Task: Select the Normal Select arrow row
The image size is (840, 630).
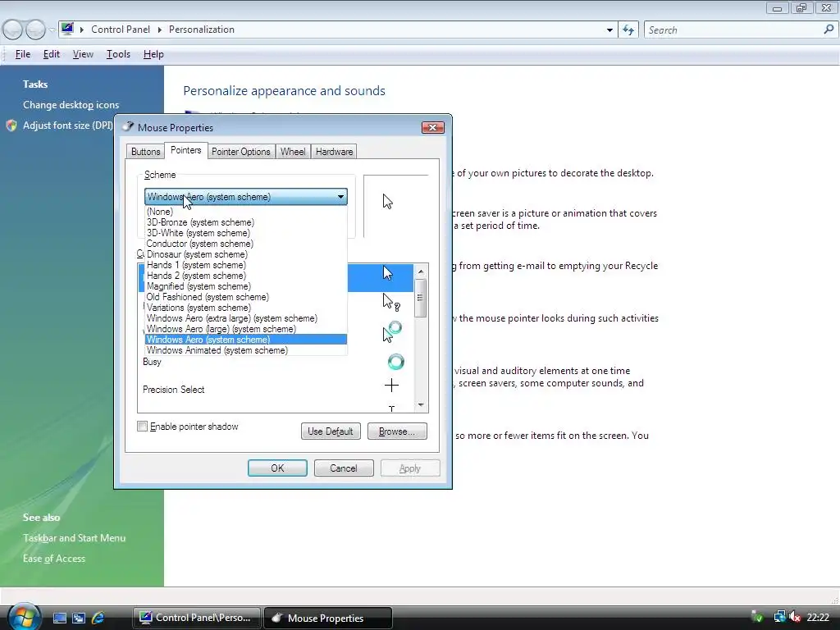Action: coord(381,278)
